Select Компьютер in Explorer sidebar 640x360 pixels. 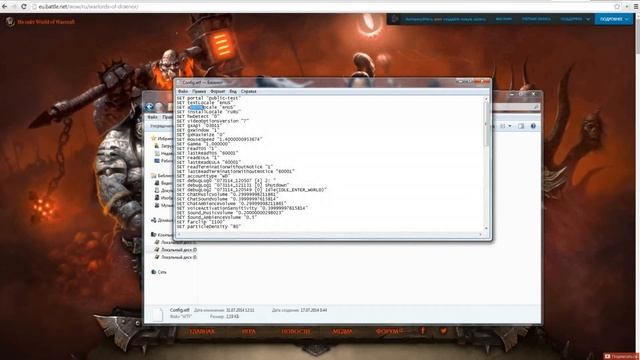pyautogui.click(x=162, y=235)
